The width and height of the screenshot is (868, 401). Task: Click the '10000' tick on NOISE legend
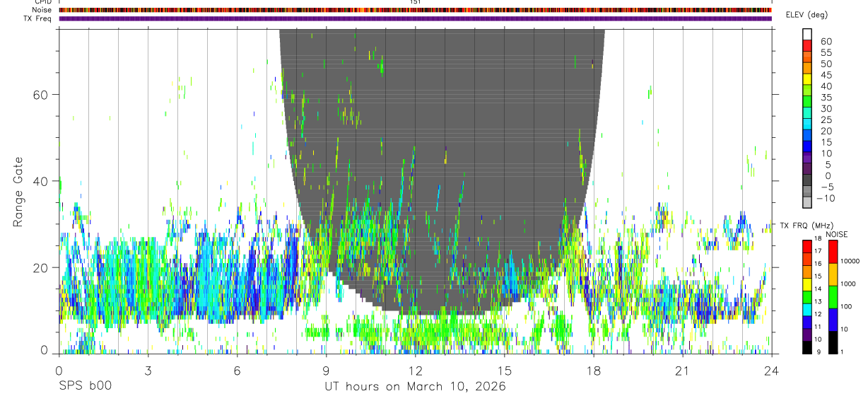click(x=850, y=261)
